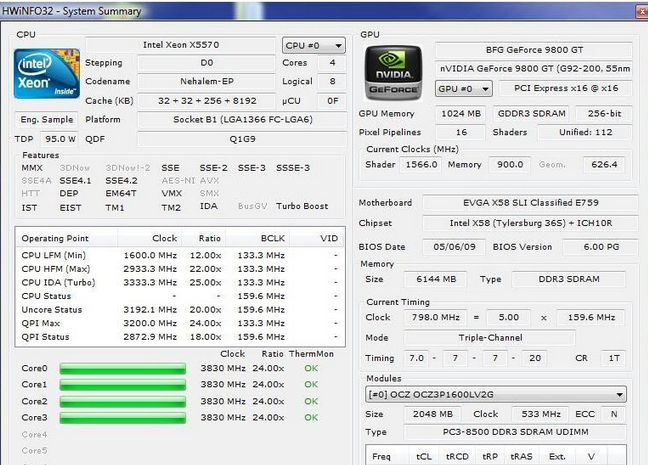The image size is (648, 465).
Task: Click the BIOS Date 05/06/09 field
Action: coord(454,247)
